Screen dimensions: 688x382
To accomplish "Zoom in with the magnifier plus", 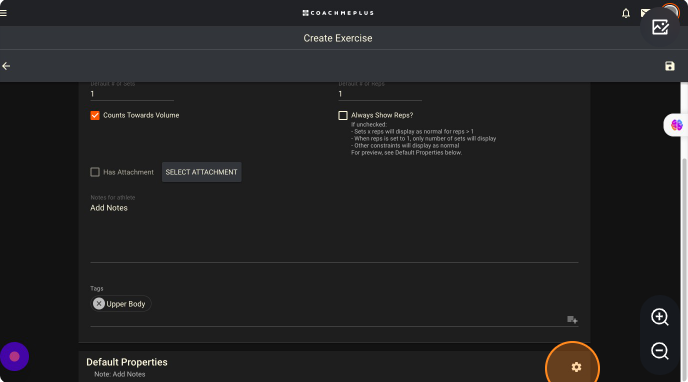I will pyautogui.click(x=659, y=317).
